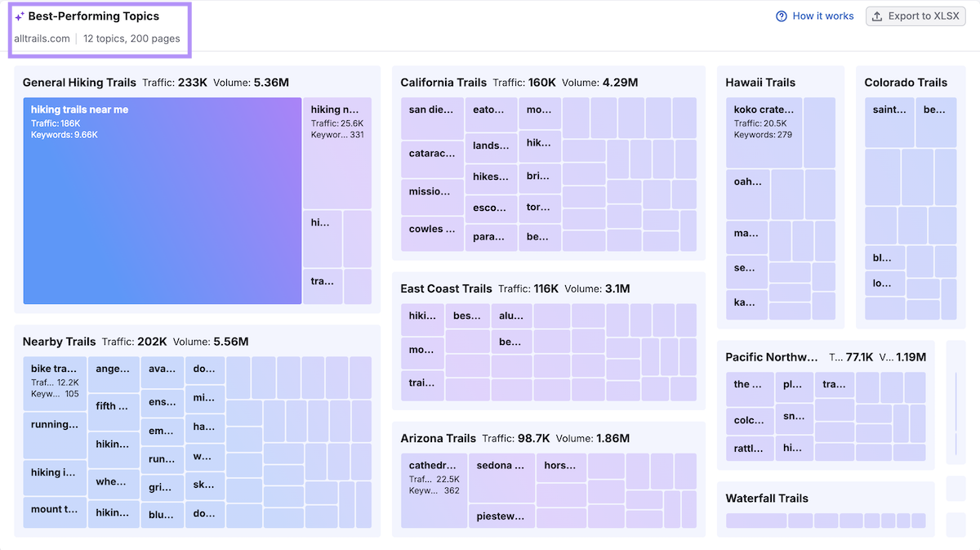Select the 'hiking trails near me' tile
Viewport: 980px width, 550px height.
coord(163,201)
